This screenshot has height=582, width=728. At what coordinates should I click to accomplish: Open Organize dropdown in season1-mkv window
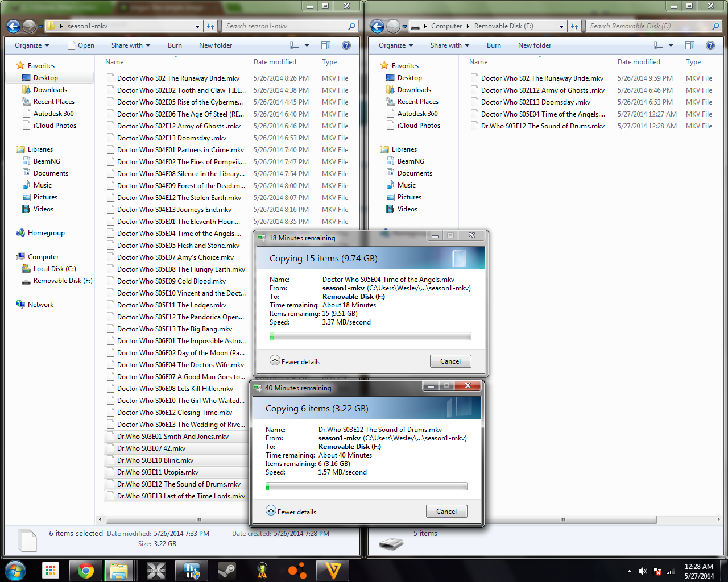[x=32, y=45]
